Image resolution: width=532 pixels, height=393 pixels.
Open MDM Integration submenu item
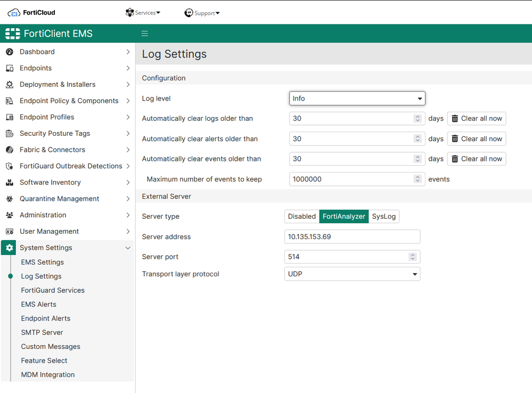click(x=48, y=375)
